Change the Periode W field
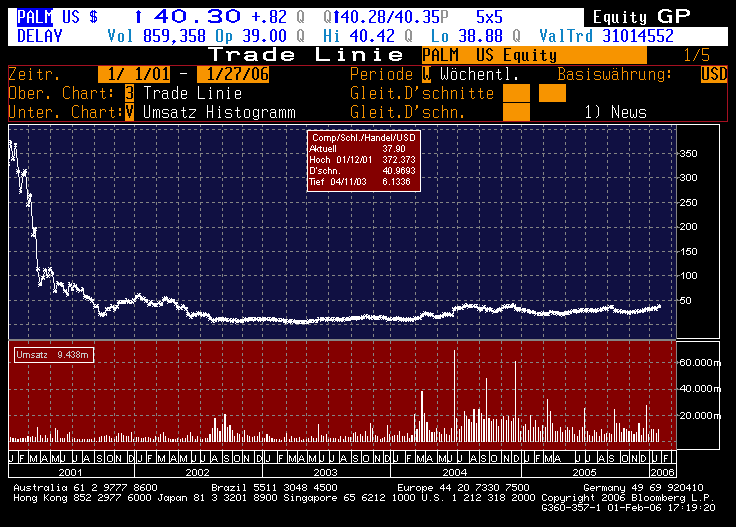 tap(426, 74)
